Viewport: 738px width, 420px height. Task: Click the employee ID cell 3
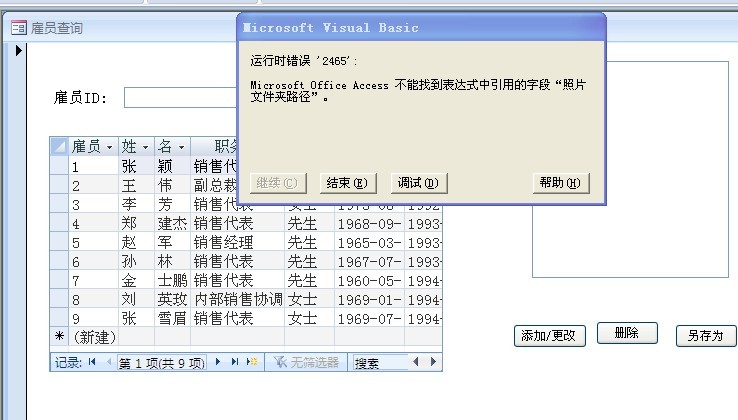coord(94,204)
